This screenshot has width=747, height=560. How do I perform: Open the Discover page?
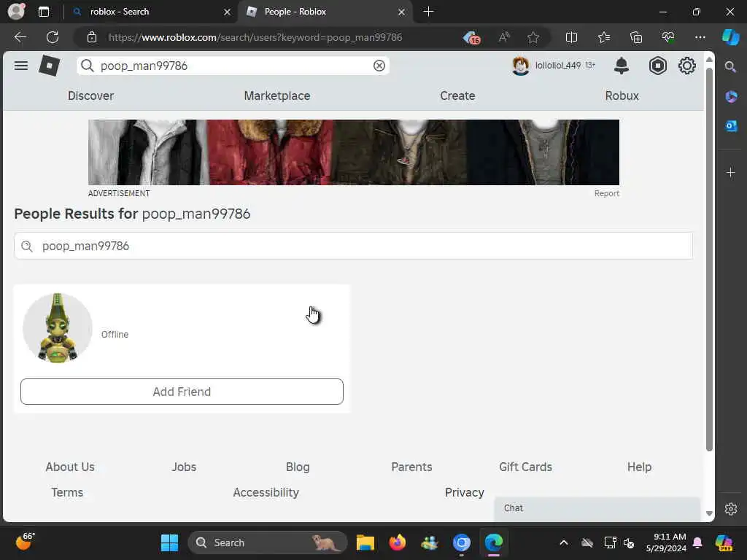point(90,96)
